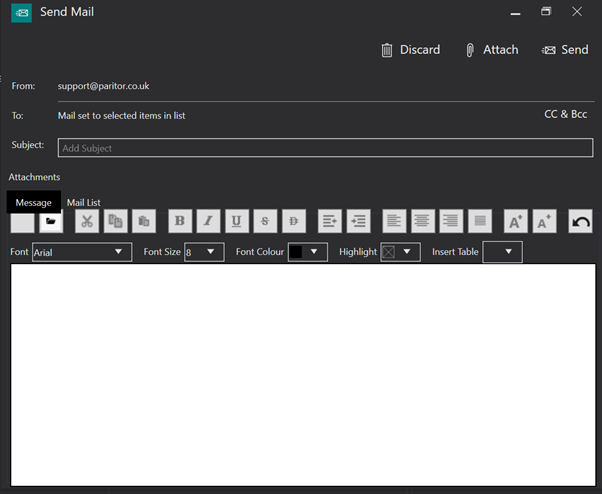This screenshot has width=602, height=494.
Task: Restore down the Send Mail window
Action: tap(546, 12)
